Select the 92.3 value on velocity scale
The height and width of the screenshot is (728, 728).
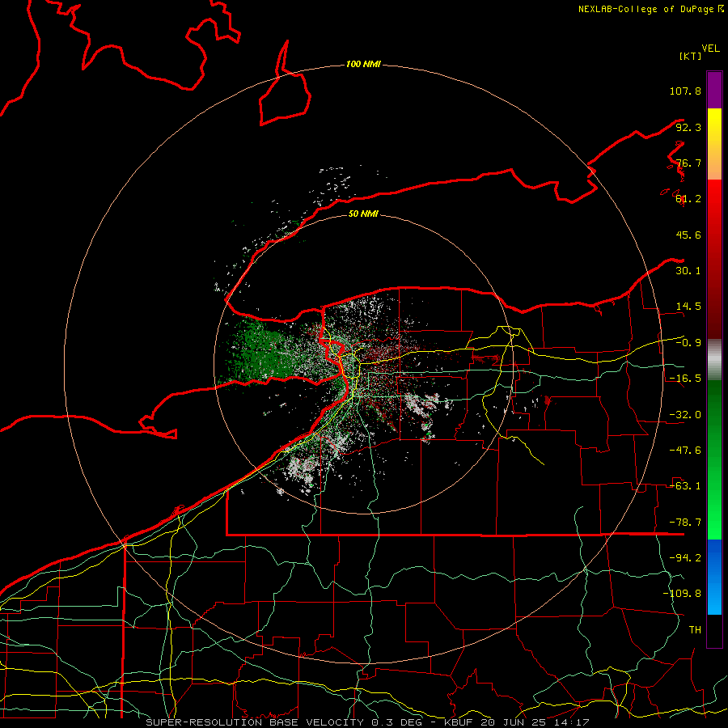(x=688, y=127)
